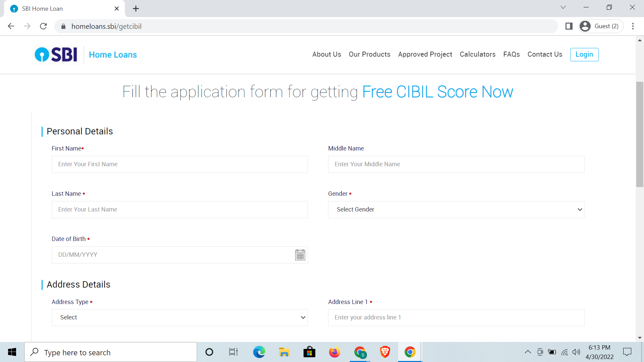Open the Windows Start menu
Viewport: 644px width, 362px height.
pyautogui.click(x=12, y=352)
